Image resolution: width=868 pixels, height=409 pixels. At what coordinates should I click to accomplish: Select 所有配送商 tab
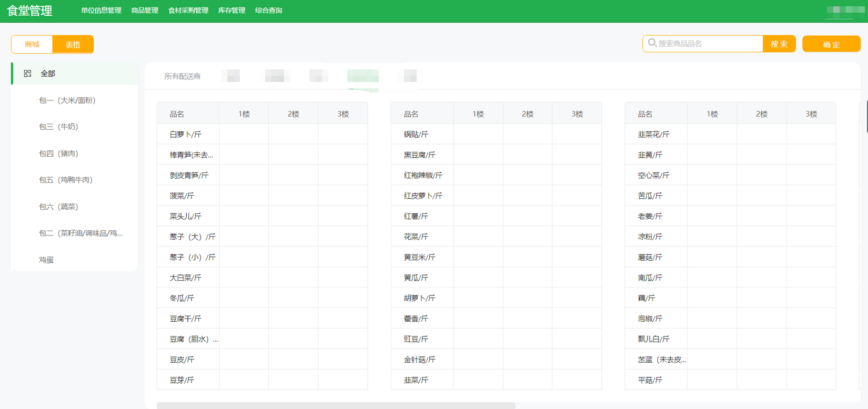click(183, 76)
